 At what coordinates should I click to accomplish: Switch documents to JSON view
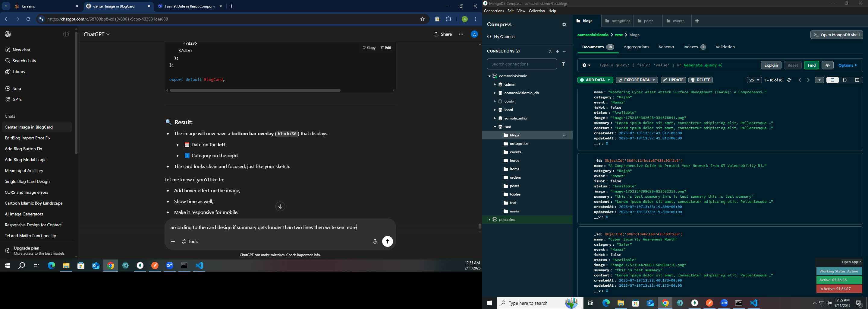coord(845,80)
